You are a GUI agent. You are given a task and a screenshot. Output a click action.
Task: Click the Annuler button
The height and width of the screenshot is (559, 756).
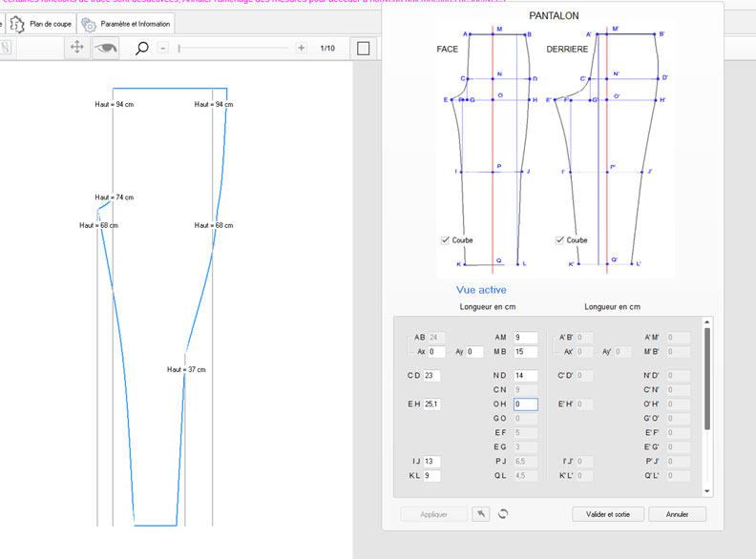677,514
